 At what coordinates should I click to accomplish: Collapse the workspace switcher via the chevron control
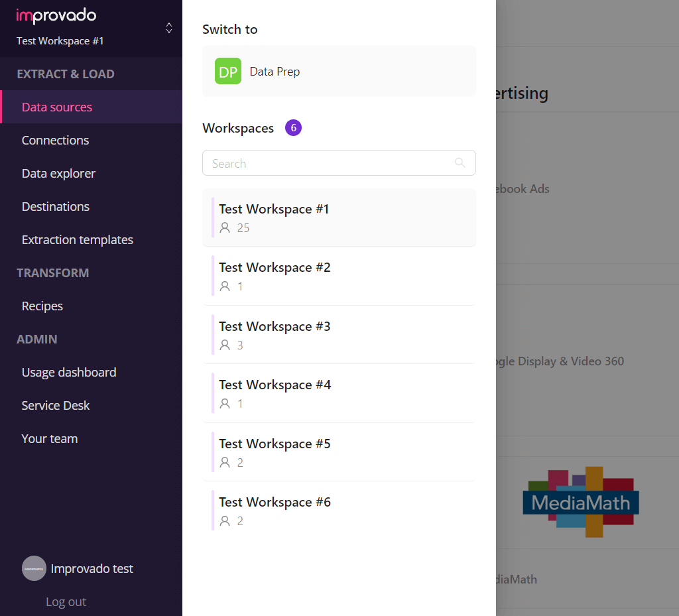tap(169, 29)
